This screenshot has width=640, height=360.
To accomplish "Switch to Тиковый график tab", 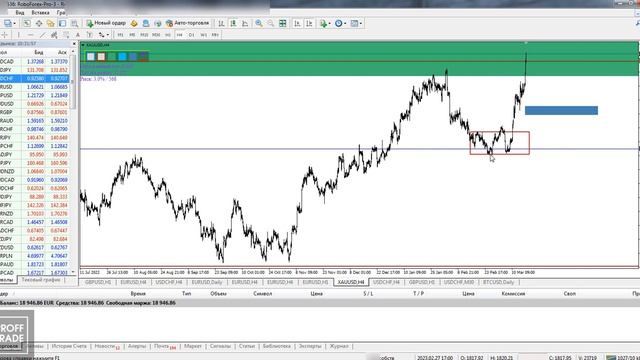I will pos(40,280).
